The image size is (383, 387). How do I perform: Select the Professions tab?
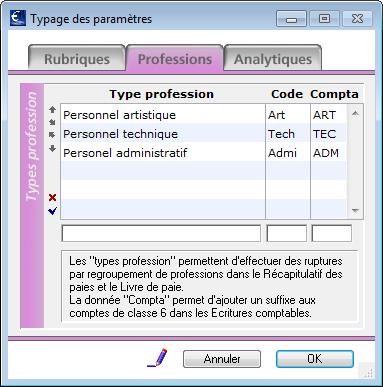click(x=175, y=58)
